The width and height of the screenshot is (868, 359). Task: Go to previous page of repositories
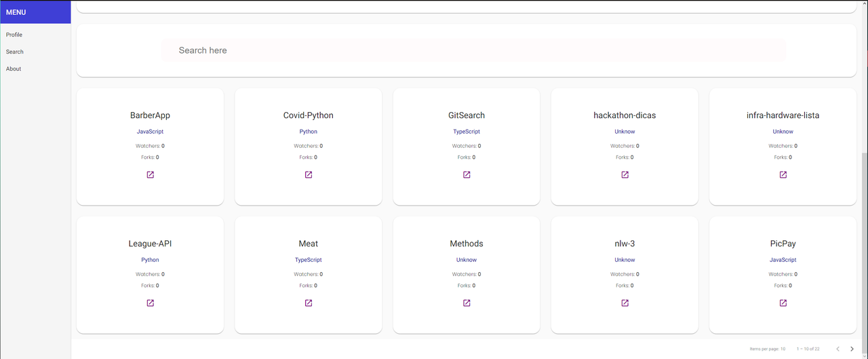pyautogui.click(x=837, y=349)
